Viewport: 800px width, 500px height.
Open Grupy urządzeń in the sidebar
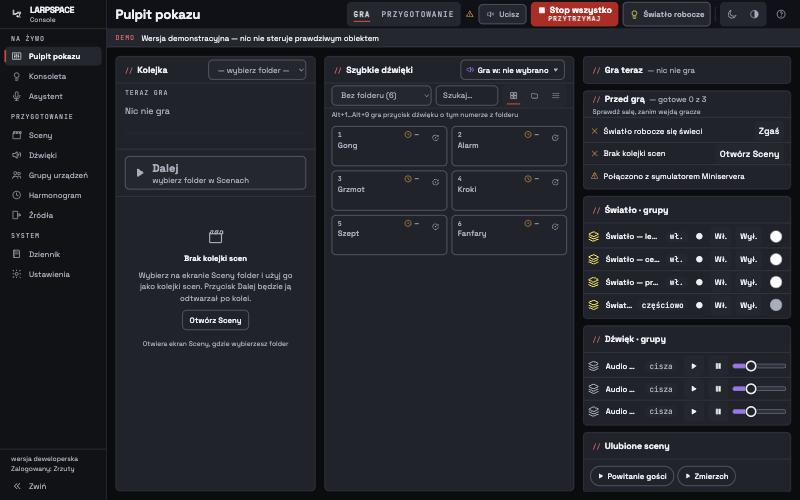coord(52,175)
